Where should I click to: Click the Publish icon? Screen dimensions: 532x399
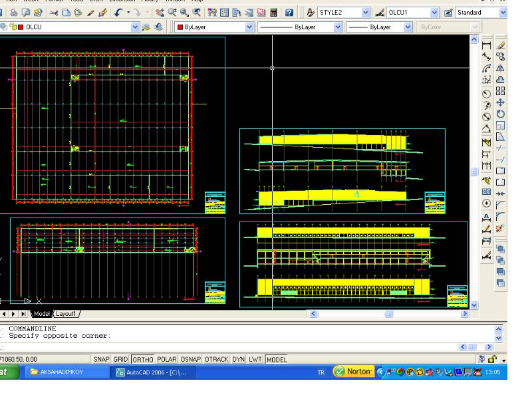[x=38, y=13]
